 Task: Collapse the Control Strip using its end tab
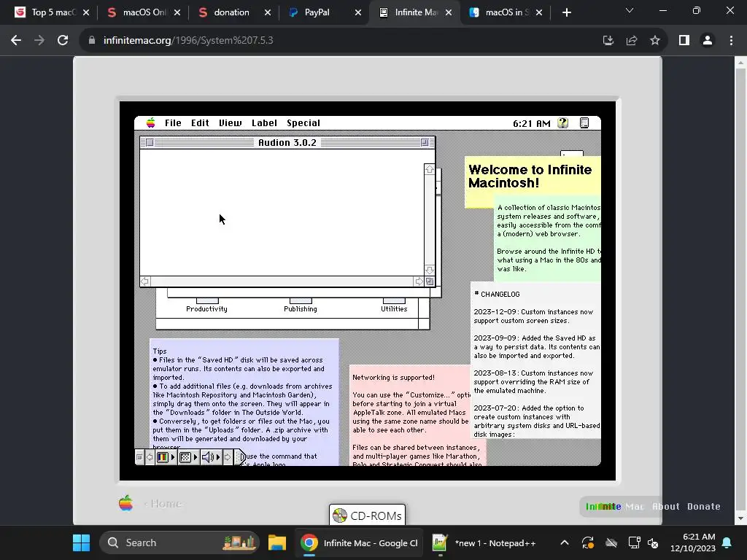click(x=240, y=457)
